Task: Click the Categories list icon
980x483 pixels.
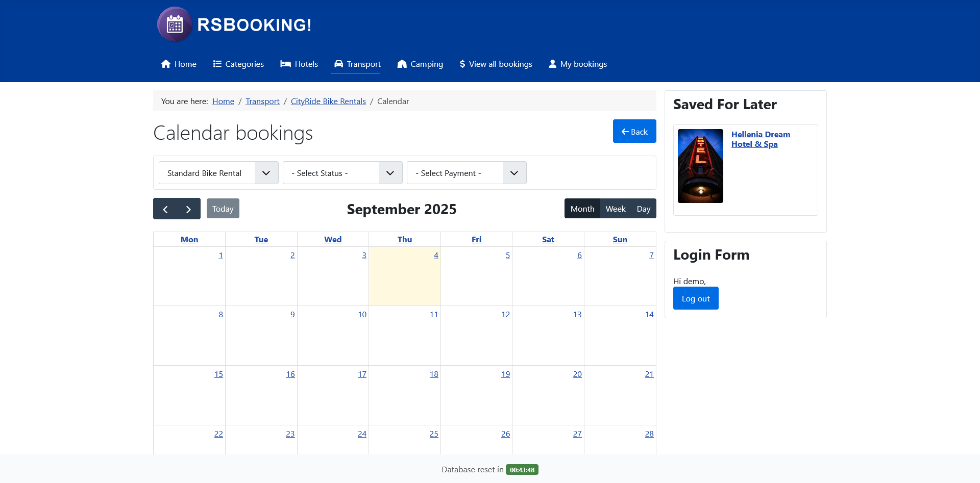Action: (217, 64)
